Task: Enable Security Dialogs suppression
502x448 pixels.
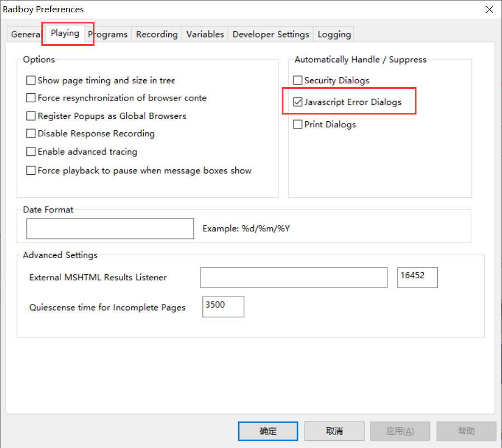Action: point(298,80)
